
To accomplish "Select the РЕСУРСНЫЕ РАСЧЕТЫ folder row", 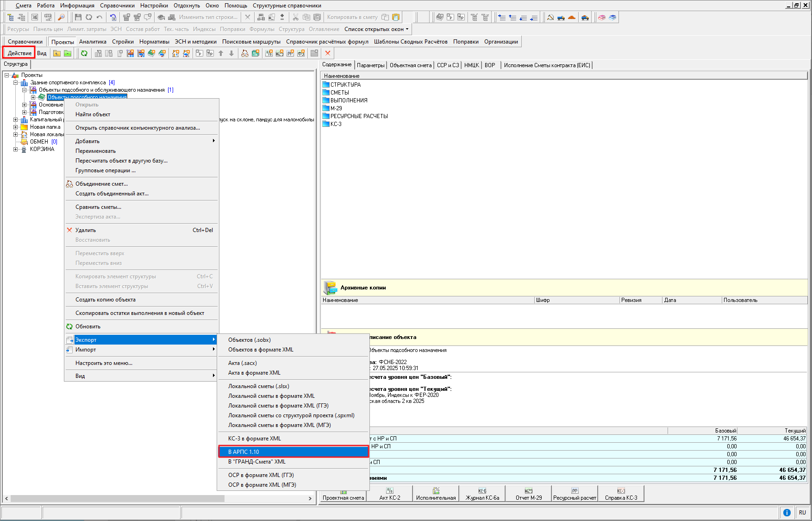I will pos(355,116).
